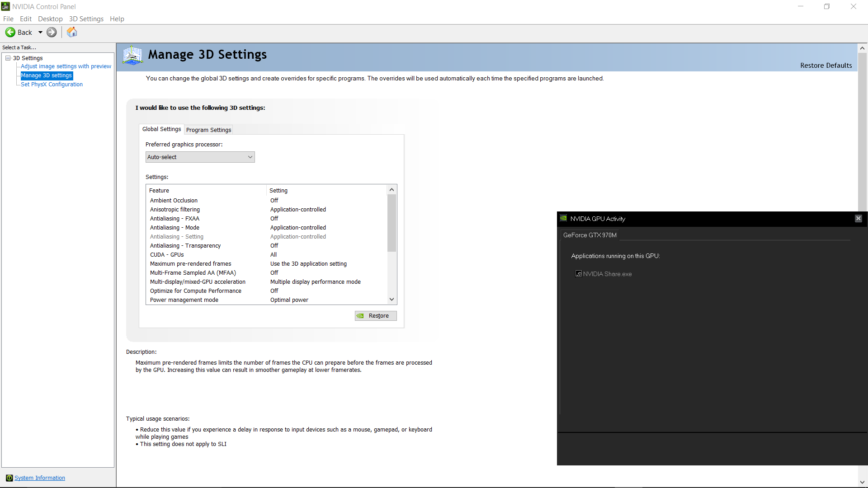Click the Forward arrow icon in toolbar
This screenshot has height=488, width=868.
coord(52,32)
